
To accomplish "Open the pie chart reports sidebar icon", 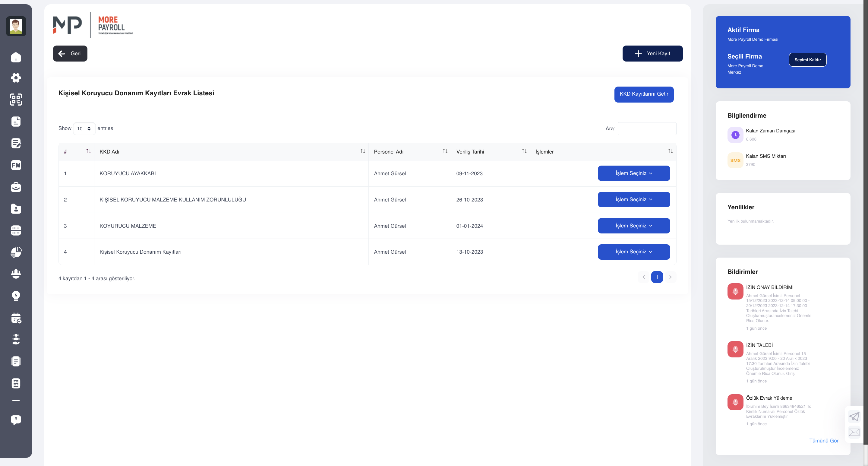I will [x=16, y=252].
